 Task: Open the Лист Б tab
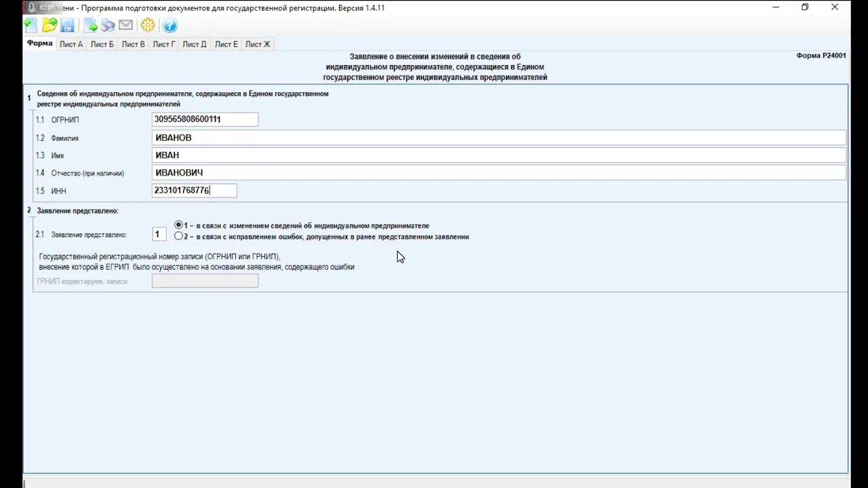[x=102, y=44]
